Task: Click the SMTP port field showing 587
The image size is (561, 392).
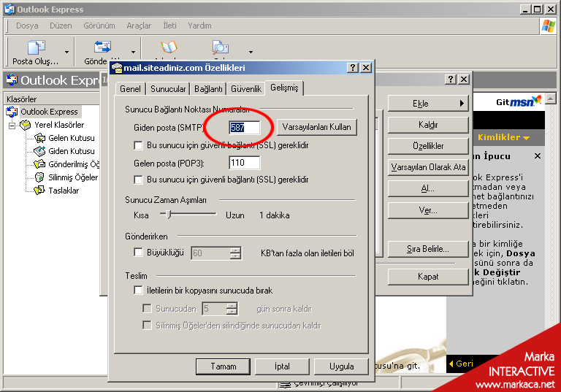Action: tap(245, 128)
